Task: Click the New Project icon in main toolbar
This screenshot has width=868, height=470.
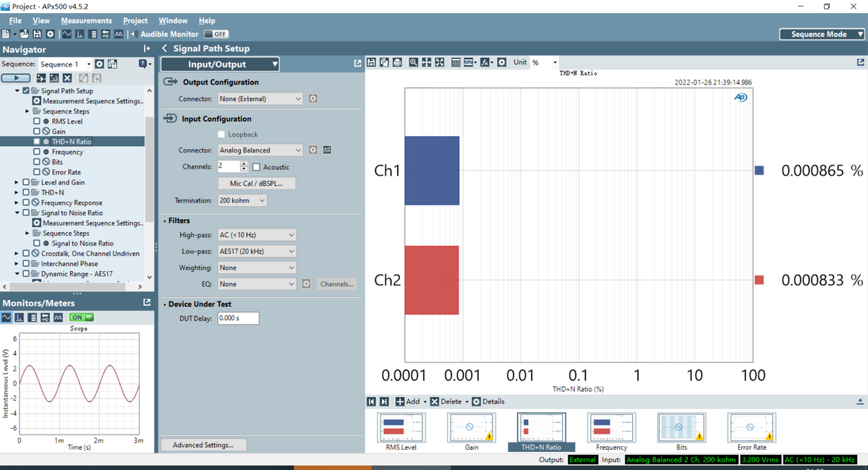Action: (6, 34)
